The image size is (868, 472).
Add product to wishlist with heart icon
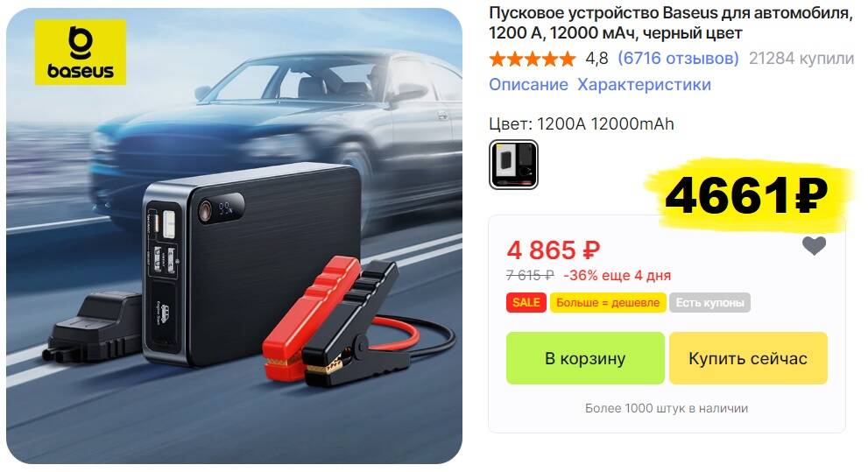pyautogui.click(x=814, y=246)
